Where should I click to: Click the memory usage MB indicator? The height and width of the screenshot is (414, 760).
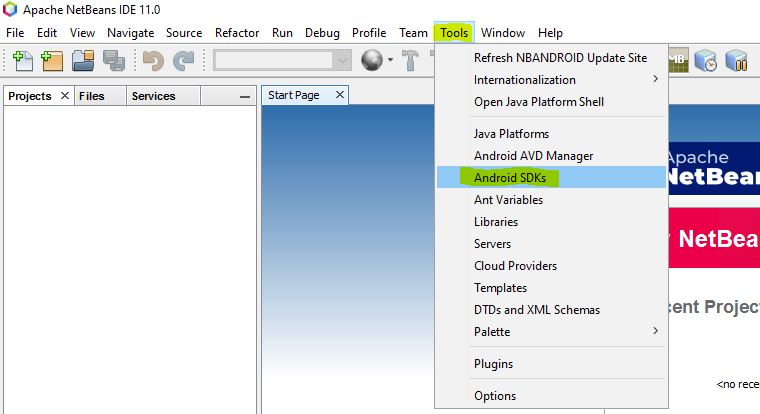click(679, 60)
